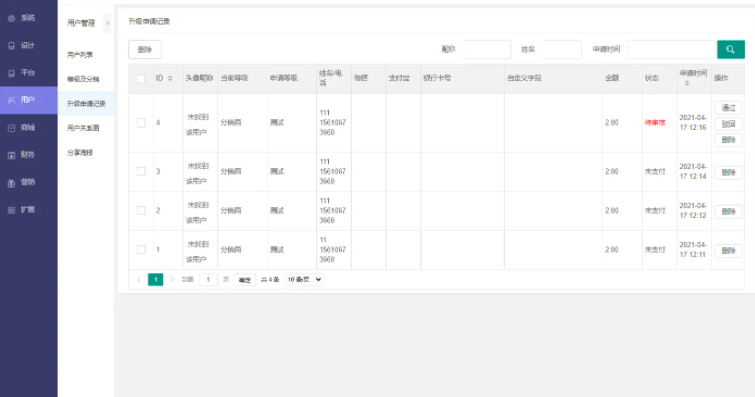Screen dimensions: 755x397
Task: Open the 系统 gear icon in sidebar
Action: point(12,18)
